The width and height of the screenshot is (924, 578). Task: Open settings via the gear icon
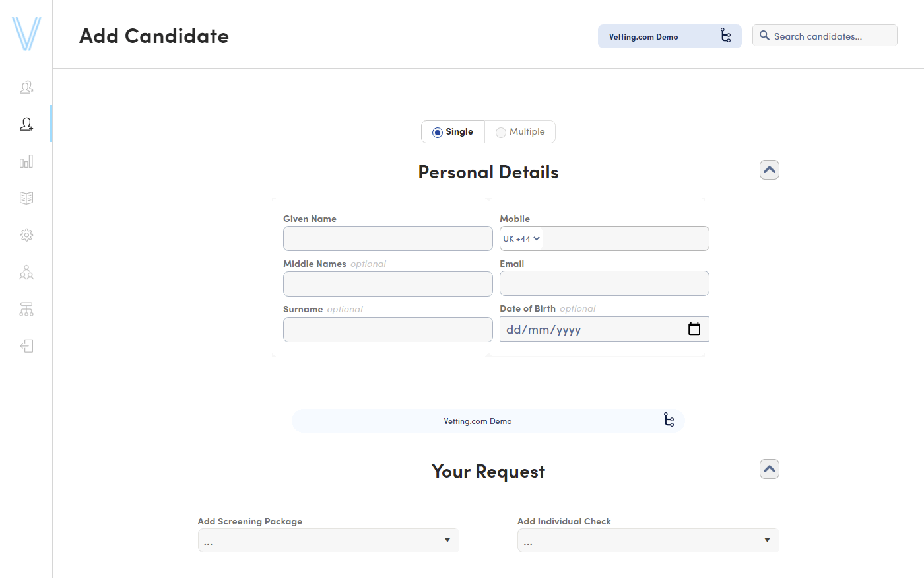pyautogui.click(x=26, y=235)
